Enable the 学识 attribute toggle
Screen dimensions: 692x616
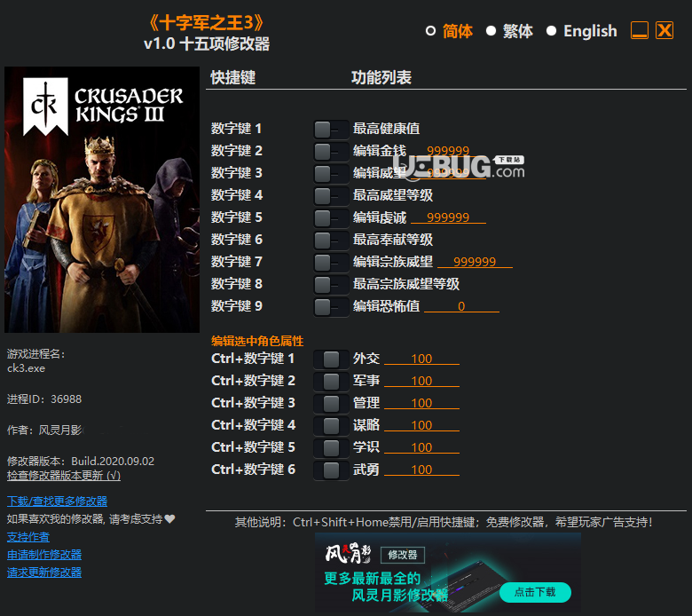331,448
